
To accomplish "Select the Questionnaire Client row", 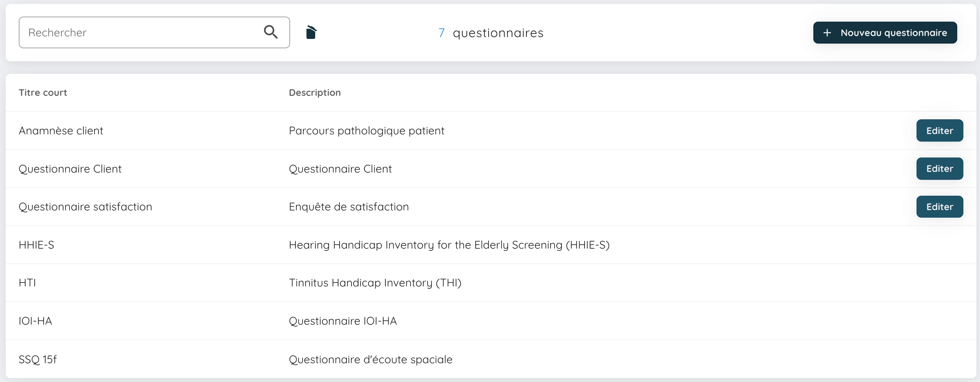I will 70,168.
